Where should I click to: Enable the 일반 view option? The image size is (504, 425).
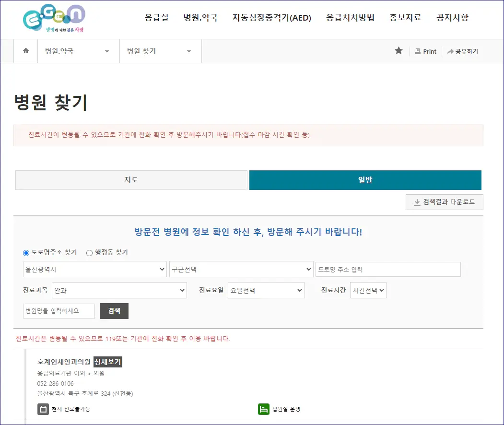[365, 180]
